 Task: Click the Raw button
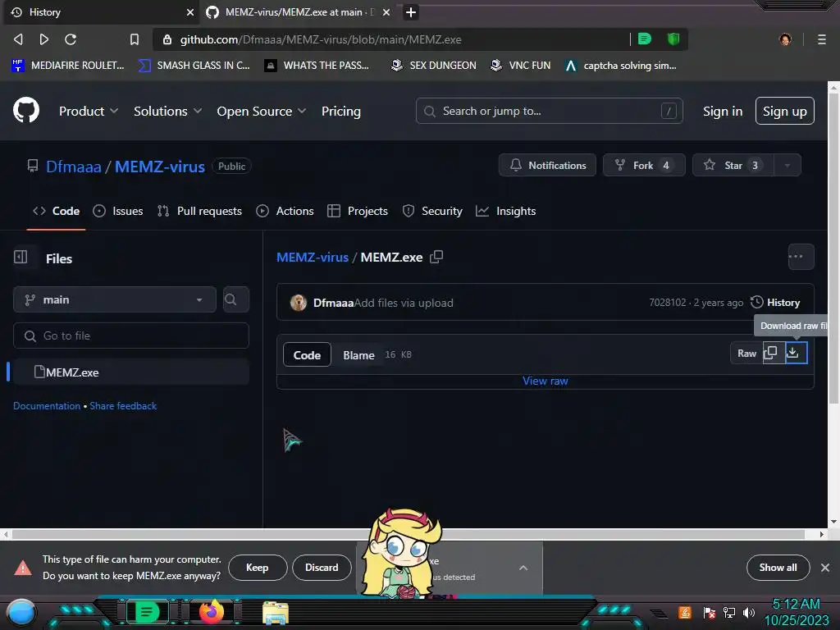(x=746, y=353)
